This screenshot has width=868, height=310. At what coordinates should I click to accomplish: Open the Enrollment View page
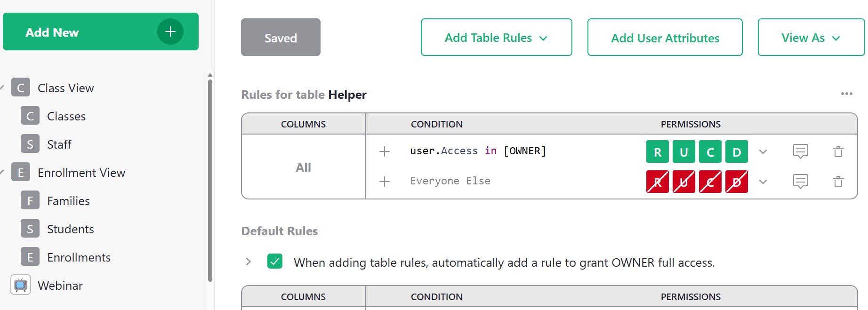81,173
